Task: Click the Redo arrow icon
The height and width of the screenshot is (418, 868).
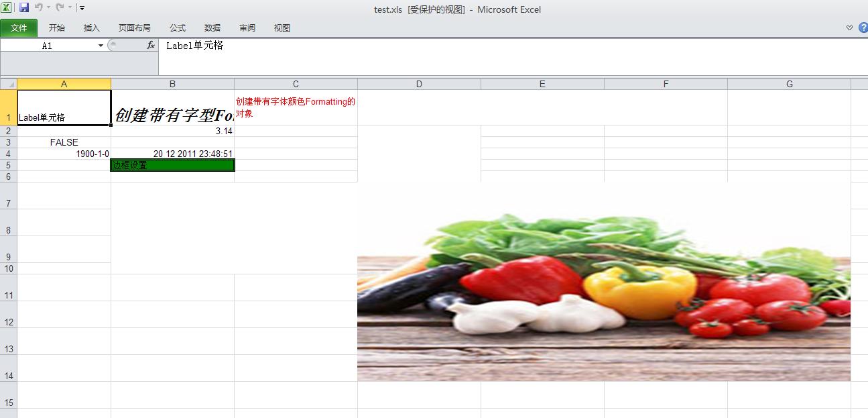Action: coord(60,8)
